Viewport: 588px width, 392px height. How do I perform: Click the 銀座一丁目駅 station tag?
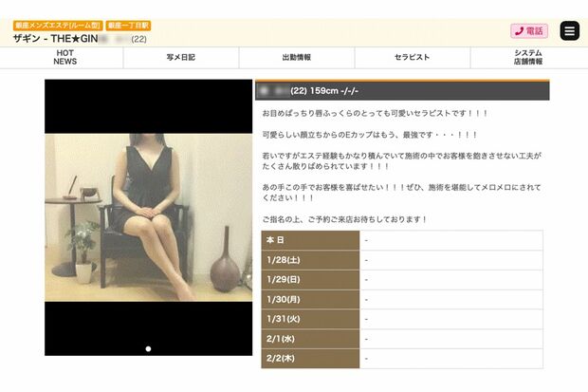click(x=128, y=26)
